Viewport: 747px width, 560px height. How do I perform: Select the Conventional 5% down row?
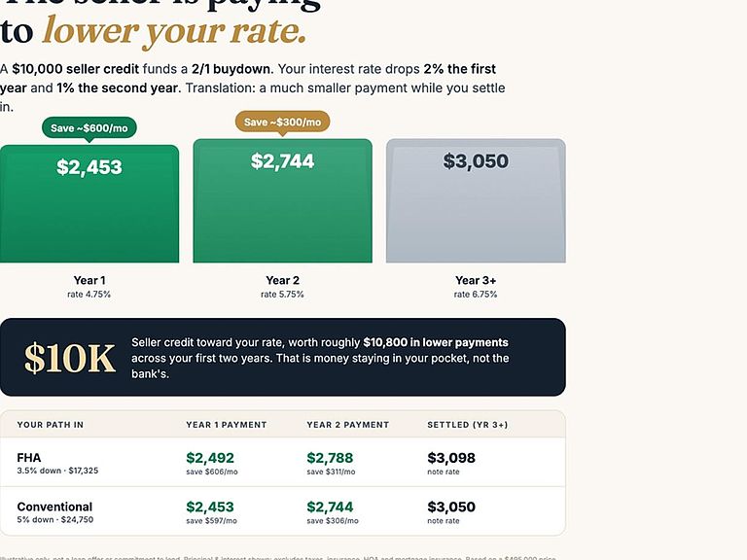(283, 511)
